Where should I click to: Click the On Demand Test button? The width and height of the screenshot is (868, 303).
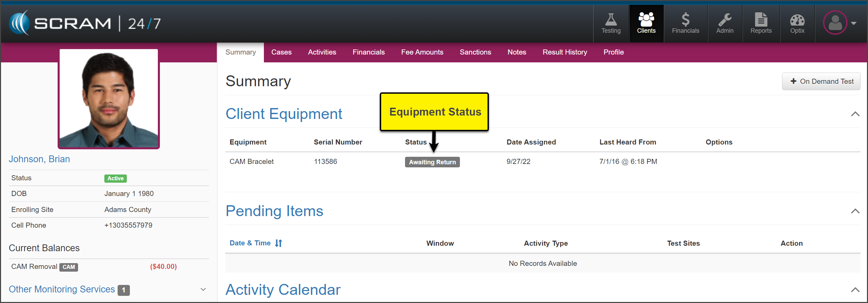(x=821, y=81)
